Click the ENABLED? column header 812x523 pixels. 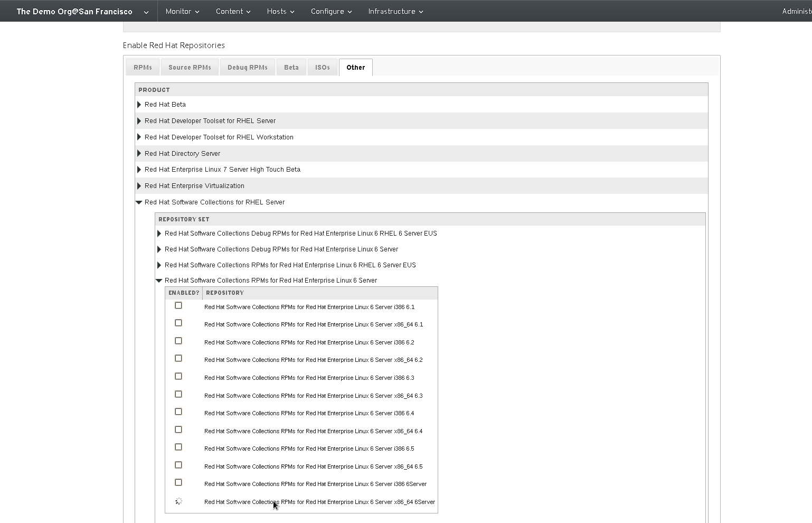click(184, 293)
